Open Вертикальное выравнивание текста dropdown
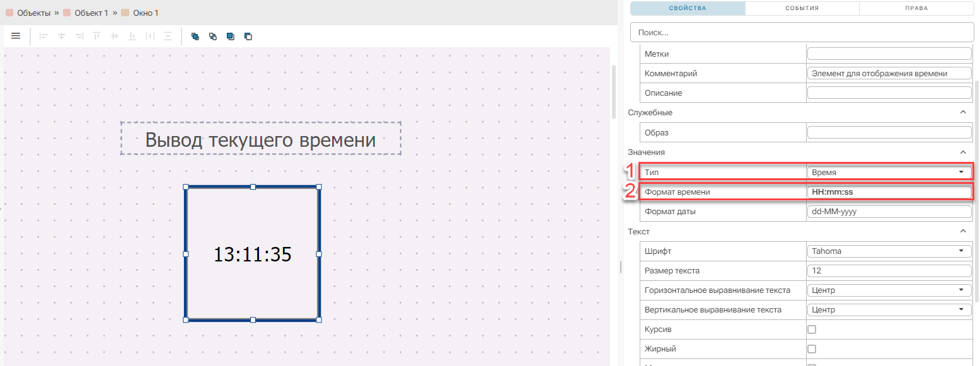980x366 pixels. pyautogui.click(x=889, y=310)
